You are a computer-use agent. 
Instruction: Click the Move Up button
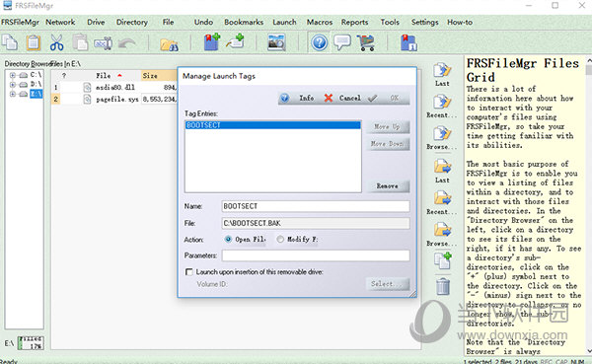pyautogui.click(x=388, y=126)
